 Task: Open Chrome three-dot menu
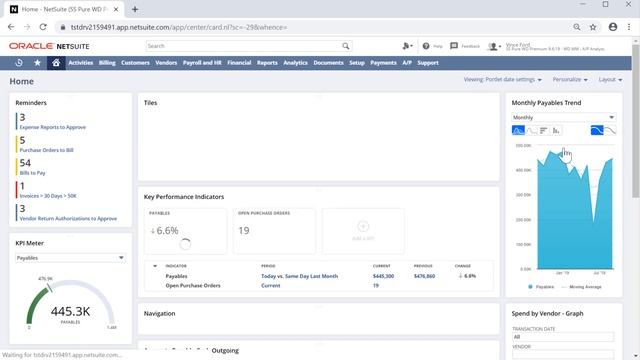[x=629, y=27]
